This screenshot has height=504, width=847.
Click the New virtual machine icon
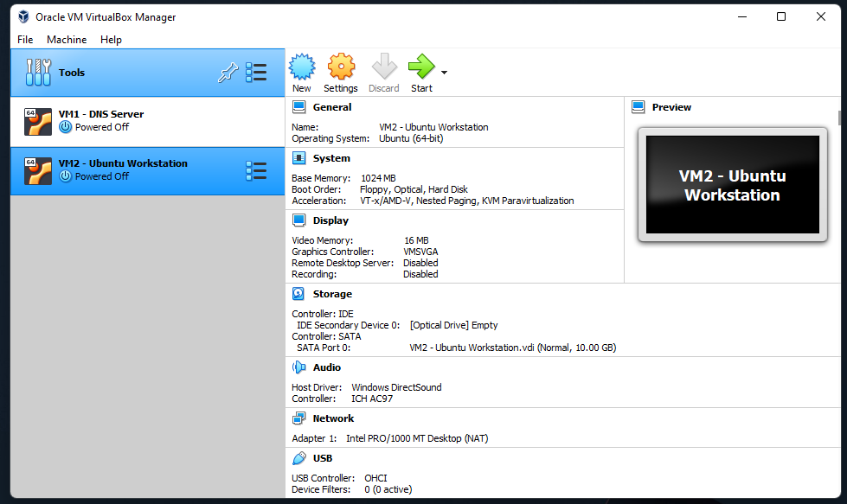pyautogui.click(x=301, y=67)
